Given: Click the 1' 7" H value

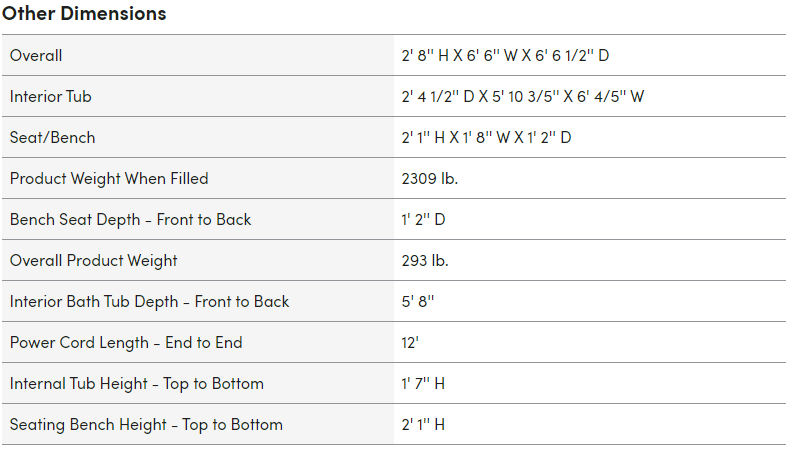Looking at the screenshot, I should tap(423, 384).
